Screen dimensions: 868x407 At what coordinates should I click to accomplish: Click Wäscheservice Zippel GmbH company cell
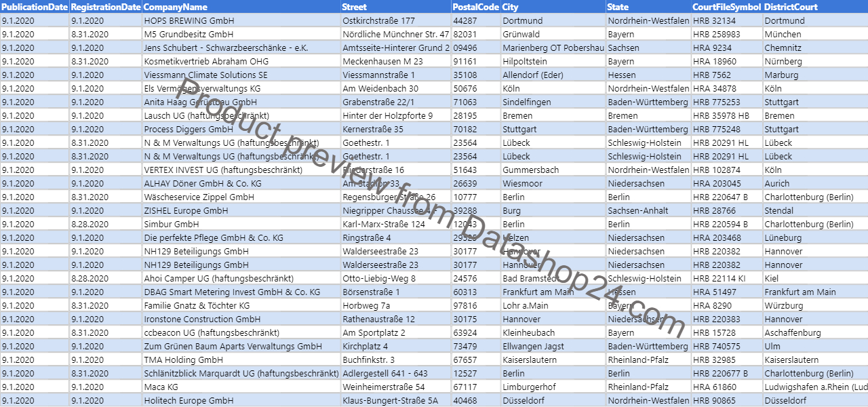tap(241, 197)
